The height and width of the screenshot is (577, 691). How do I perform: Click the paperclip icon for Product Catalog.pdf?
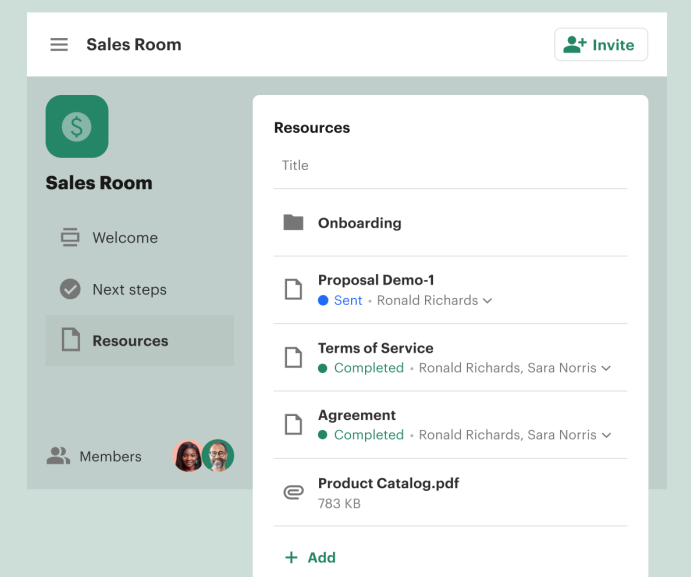point(293,492)
